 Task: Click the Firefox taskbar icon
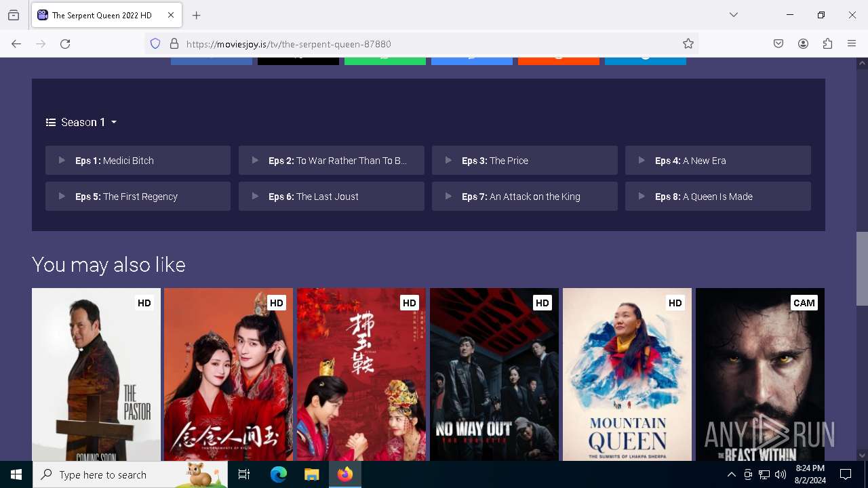click(x=345, y=474)
